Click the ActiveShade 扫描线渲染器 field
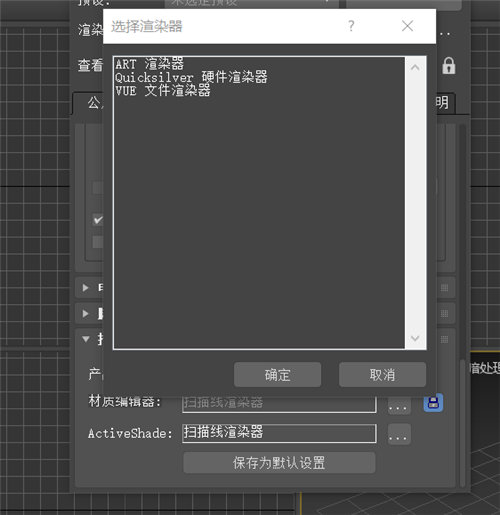Image resolution: width=500 pixels, height=515 pixels. pyautogui.click(x=279, y=433)
